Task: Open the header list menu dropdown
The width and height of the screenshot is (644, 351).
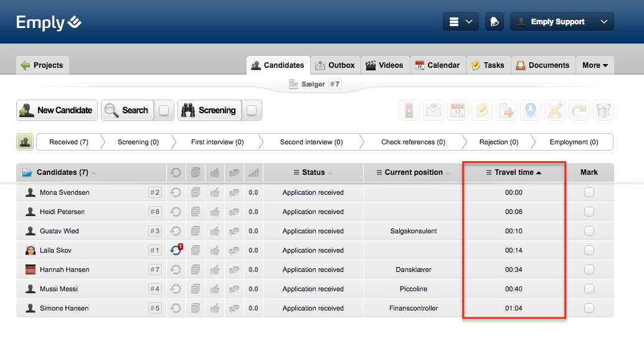Action: click(x=461, y=22)
